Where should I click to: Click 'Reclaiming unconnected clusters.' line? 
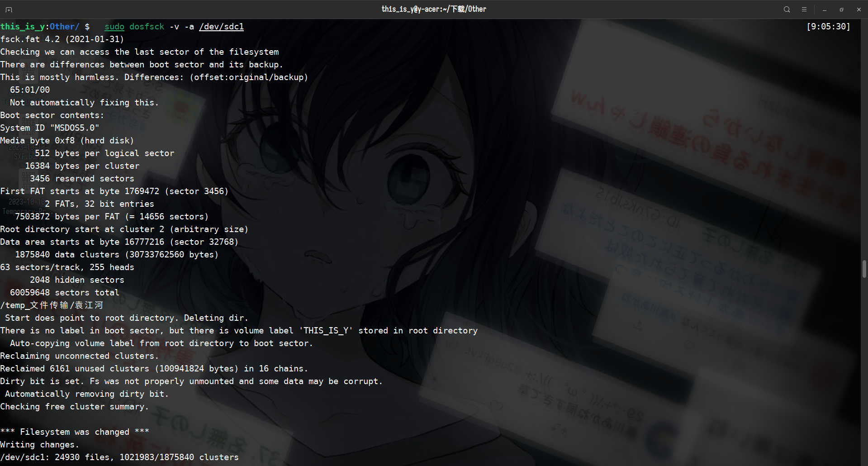click(80, 356)
